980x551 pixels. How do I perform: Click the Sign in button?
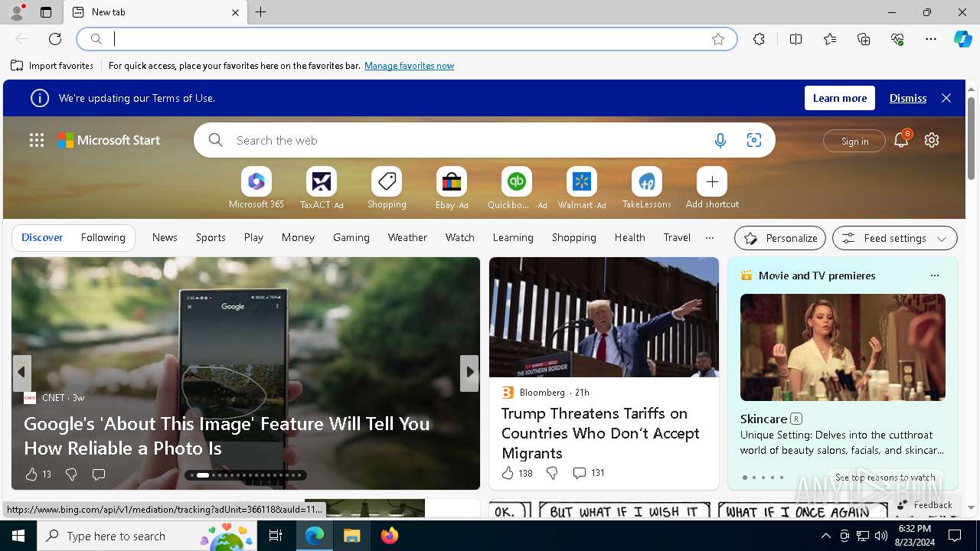[x=854, y=141]
